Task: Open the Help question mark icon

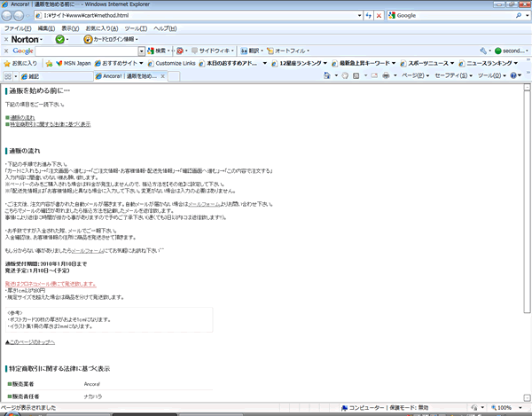Action: (x=513, y=75)
